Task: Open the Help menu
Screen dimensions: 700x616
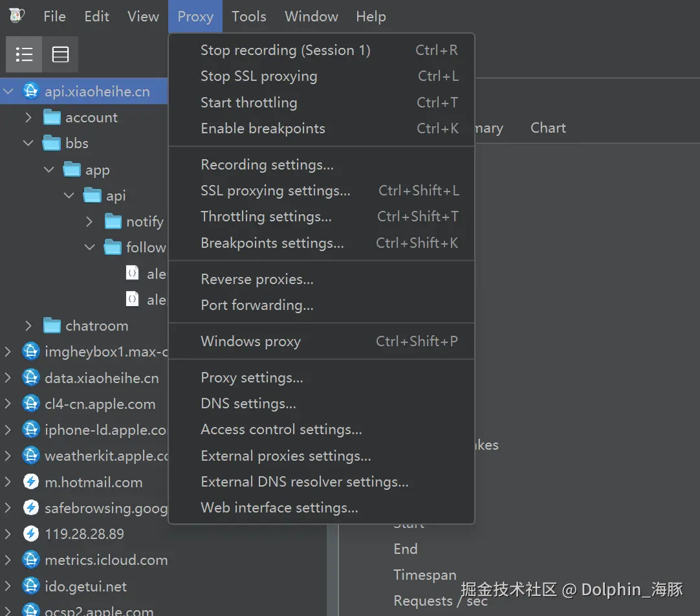Action: click(371, 17)
